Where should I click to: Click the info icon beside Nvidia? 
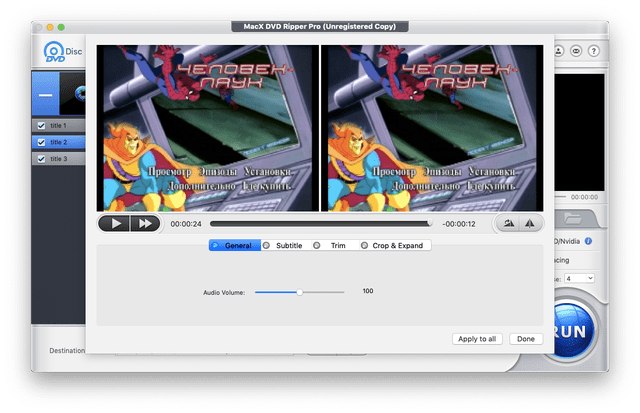click(x=588, y=241)
